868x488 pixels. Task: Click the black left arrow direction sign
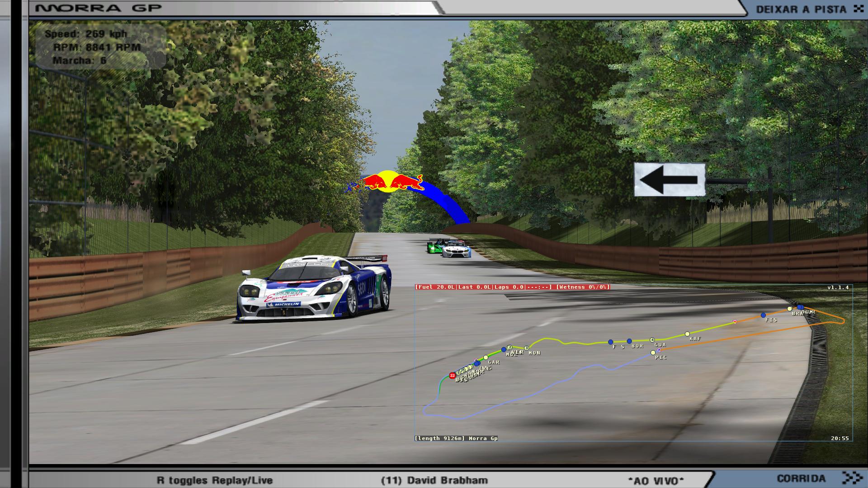point(669,180)
